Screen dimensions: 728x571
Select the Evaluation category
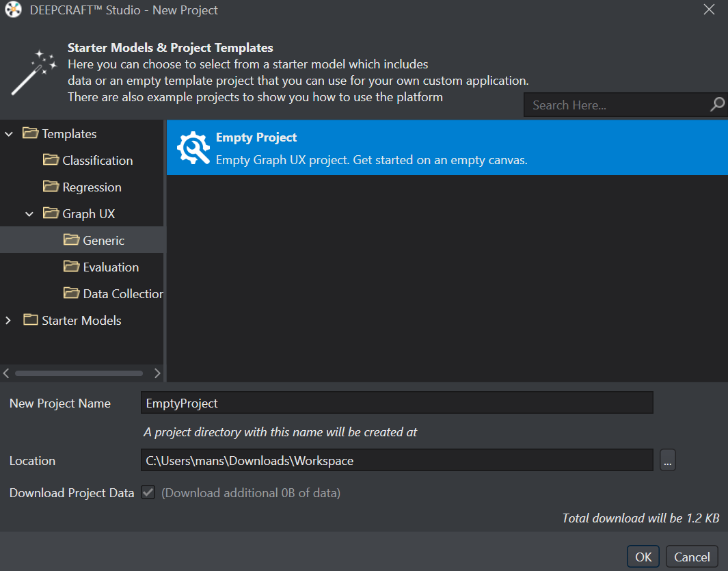pos(111,267)
